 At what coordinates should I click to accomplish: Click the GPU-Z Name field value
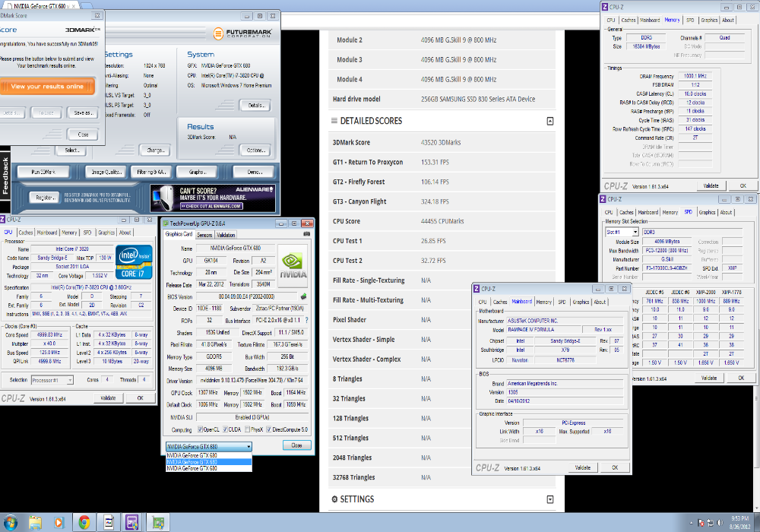tap(235, 248)
